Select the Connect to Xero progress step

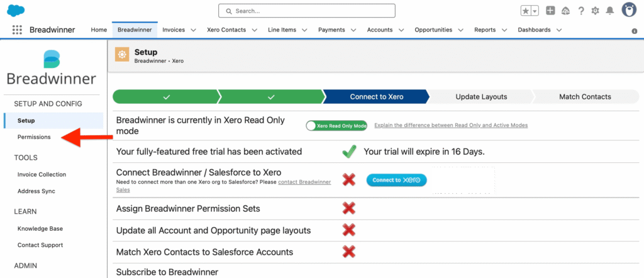pyautogui.click(x=376, y=97)
